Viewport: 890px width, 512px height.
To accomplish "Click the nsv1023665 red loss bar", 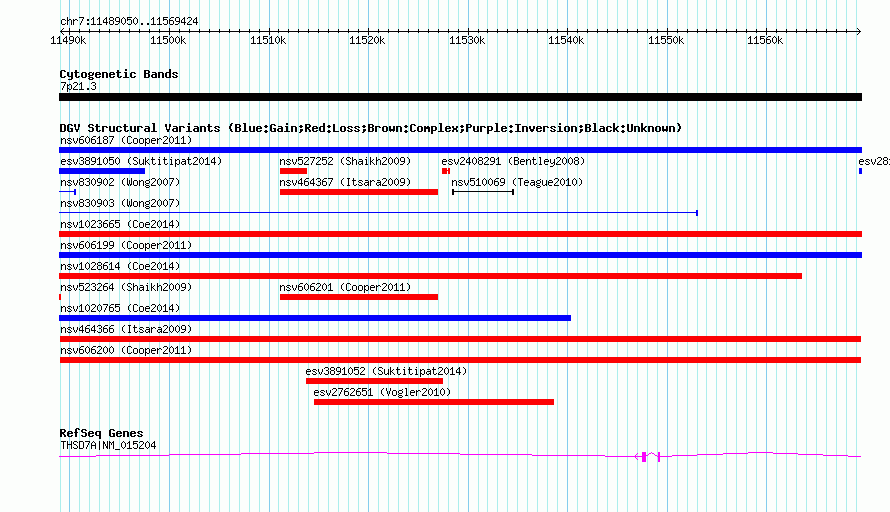I will tap(460, 234).
